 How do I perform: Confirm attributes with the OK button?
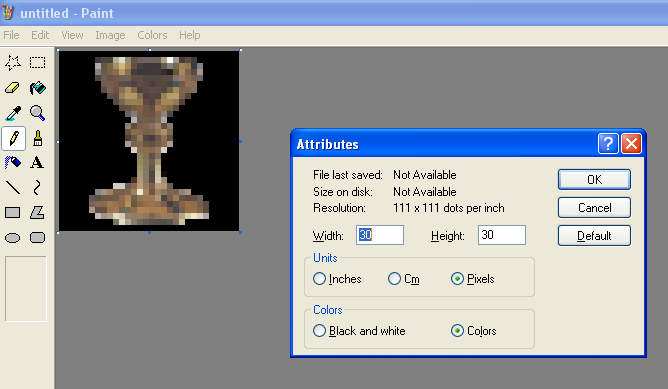pos(594,179)
